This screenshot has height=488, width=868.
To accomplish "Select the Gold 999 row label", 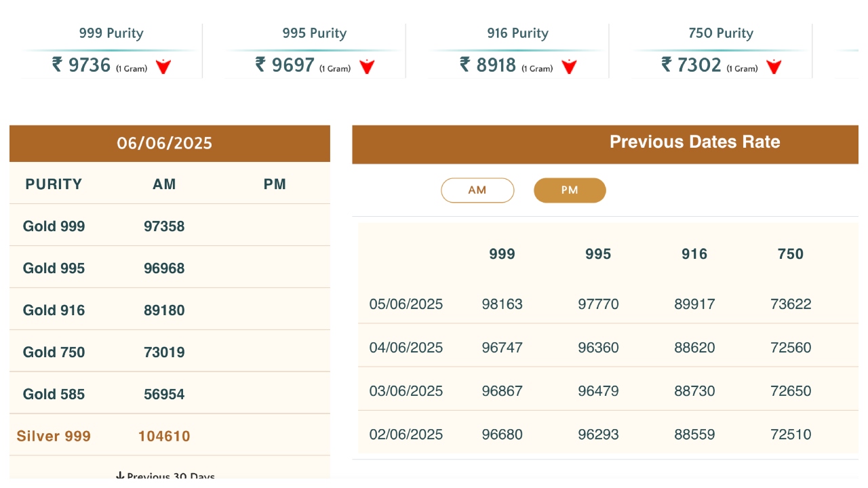I will [54, 226].
